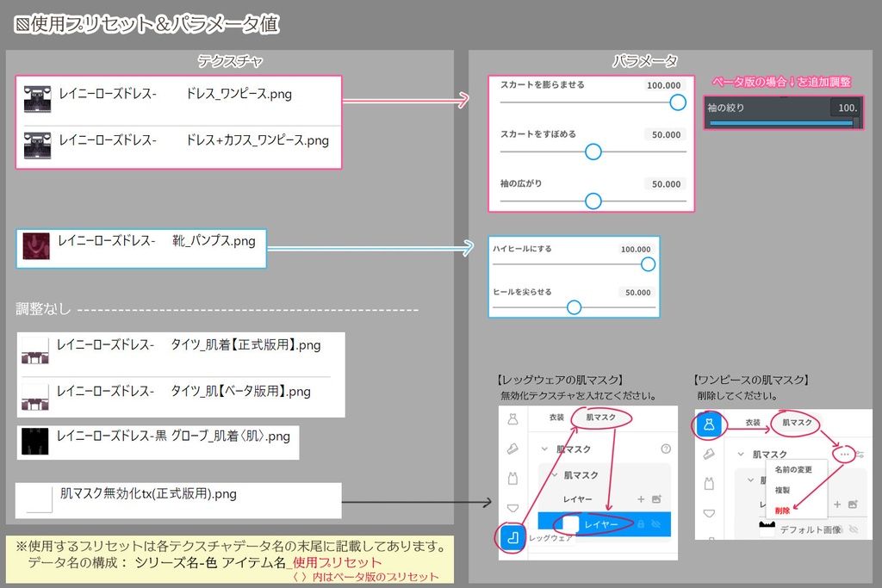Image resolution: width=882 pixels, height=588 pixels.
Task: Select the highlighted leg wear icon
Action: click(x=513, y=534)
